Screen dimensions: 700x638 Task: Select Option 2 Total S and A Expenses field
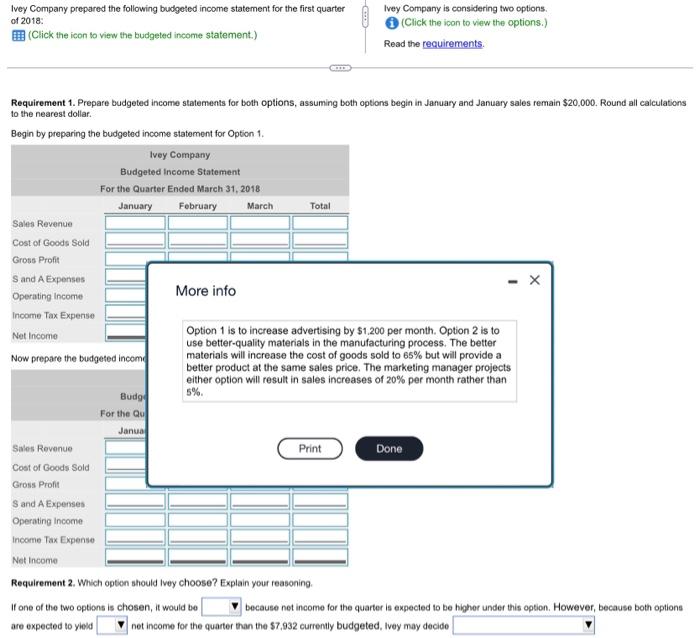tap(320, 501)
